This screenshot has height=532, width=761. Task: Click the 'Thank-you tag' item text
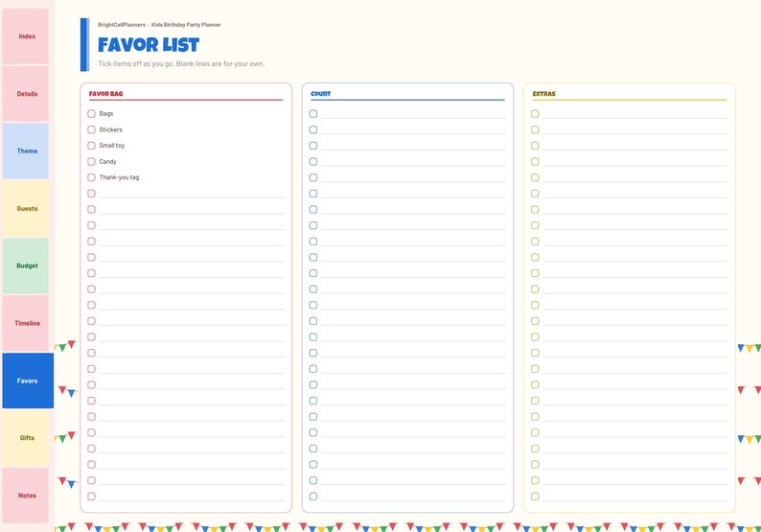click(120, 177)
